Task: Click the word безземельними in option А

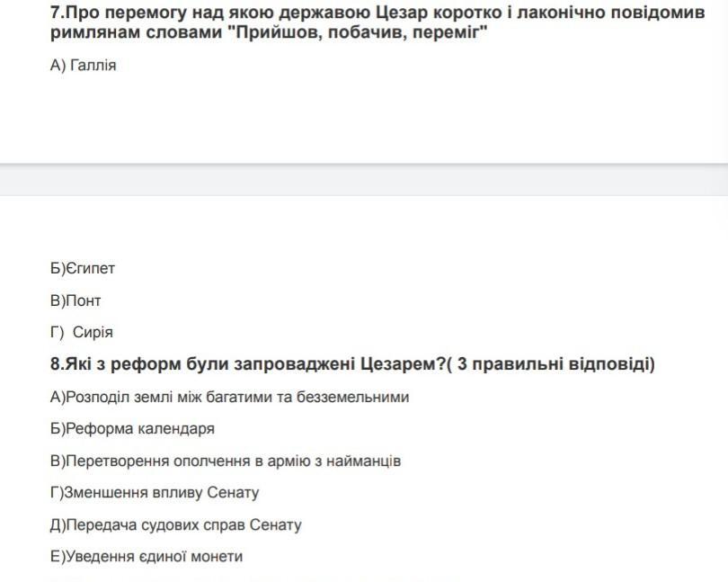Action: pos(353,397)
